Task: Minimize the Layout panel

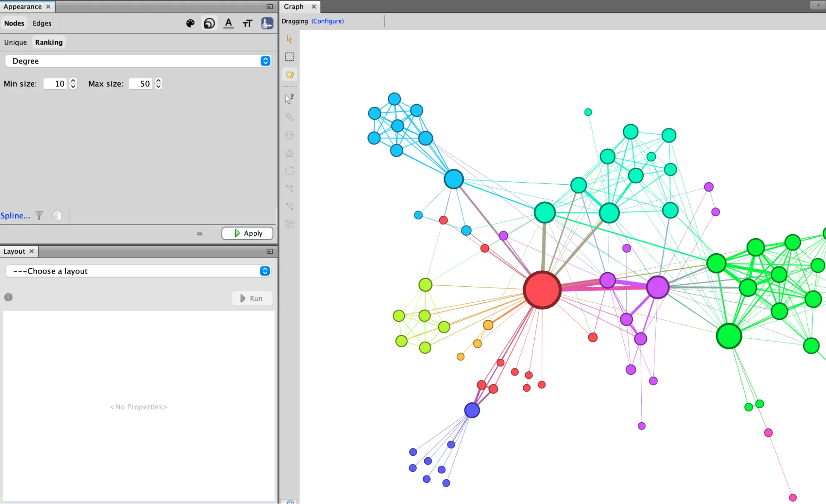Action: click(269, 251)
